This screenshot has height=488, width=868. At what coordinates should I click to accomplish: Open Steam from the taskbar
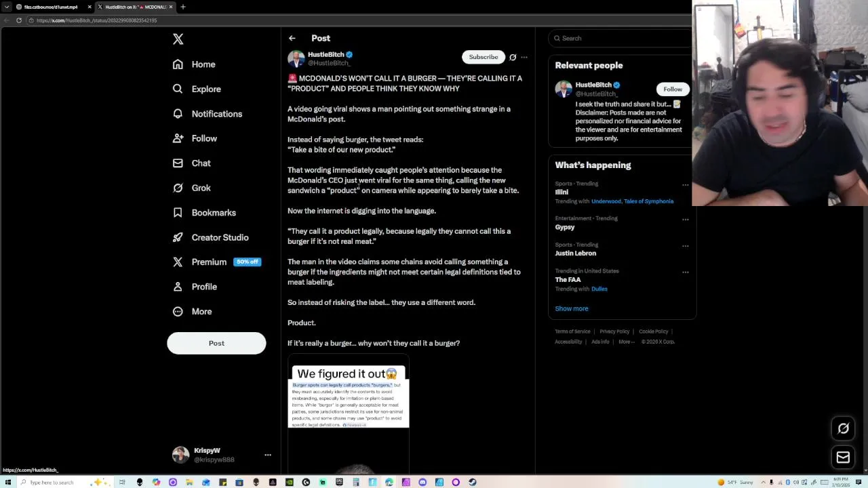pyautogui.click(x=473, y=482)
